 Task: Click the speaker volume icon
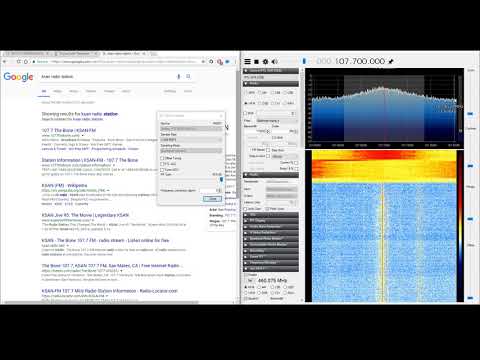pos(275,61)
